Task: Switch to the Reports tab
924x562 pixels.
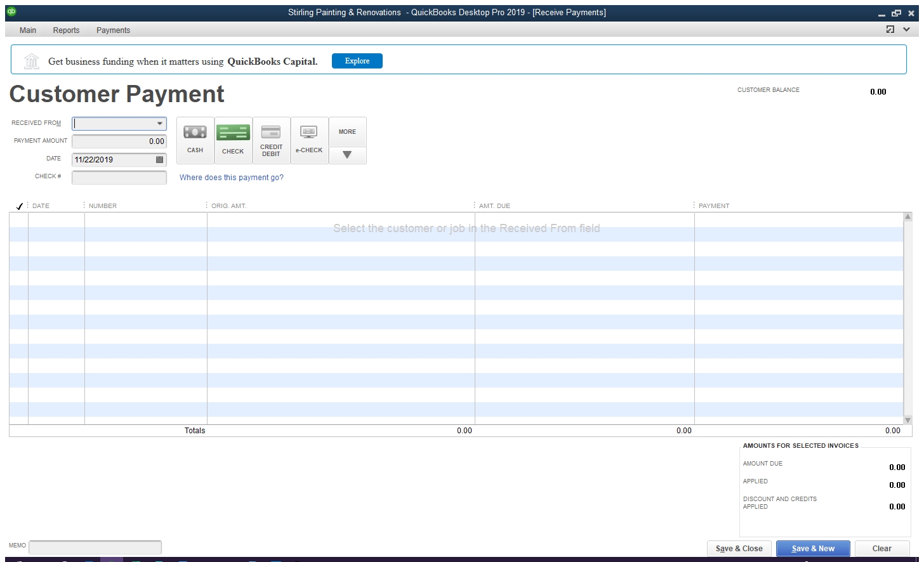Action: pyautogui.click(x=66, y=30)
